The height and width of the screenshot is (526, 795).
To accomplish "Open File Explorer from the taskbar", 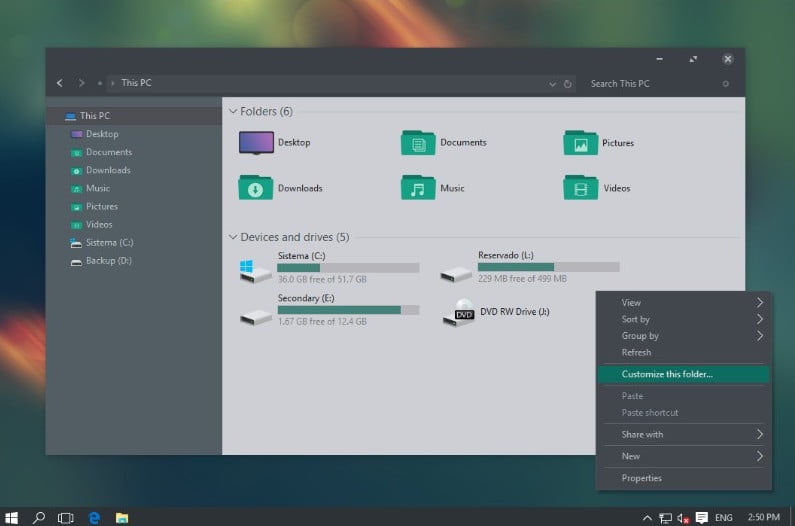I will (x=122, y=518).
